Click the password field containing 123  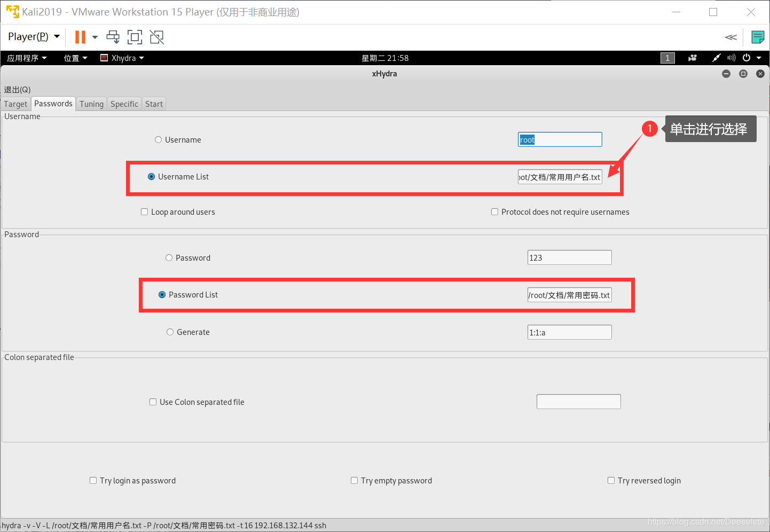click(x=570, y=257)
